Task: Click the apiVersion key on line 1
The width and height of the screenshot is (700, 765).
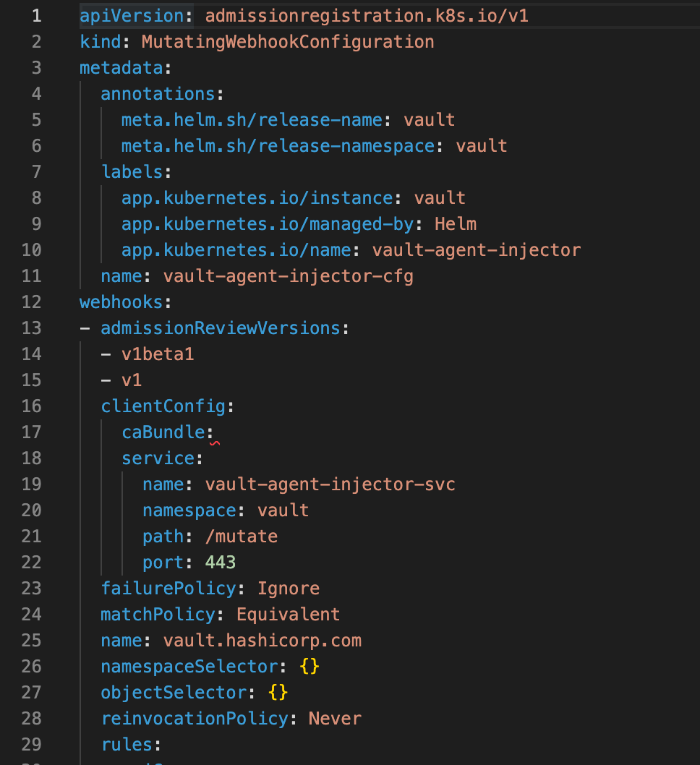Action: [132, 16]
